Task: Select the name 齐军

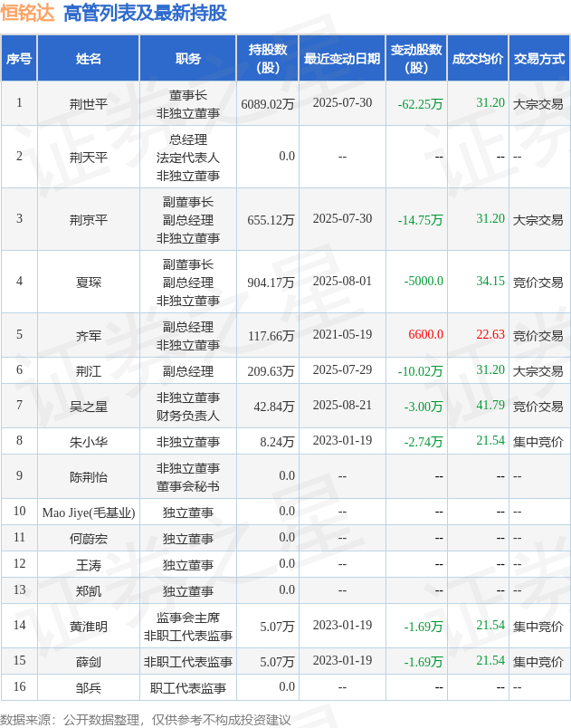Action: coord(88,336)
